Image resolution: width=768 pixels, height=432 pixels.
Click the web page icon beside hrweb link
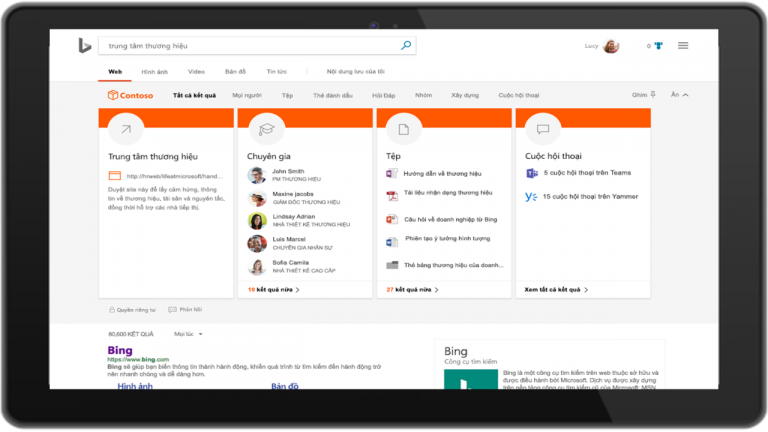[x=115, y=176]
